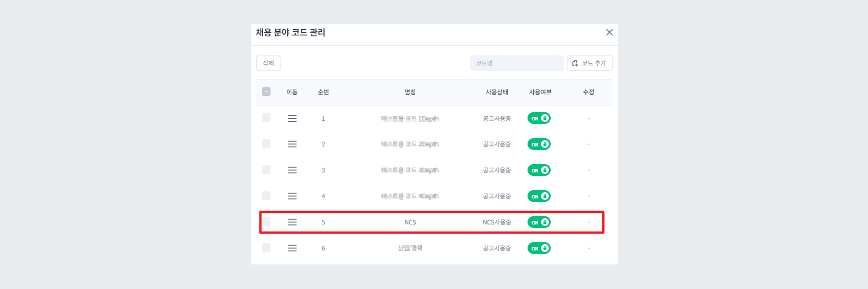
Task: Click the 삭제 delete button
Action: coord(268,63)
